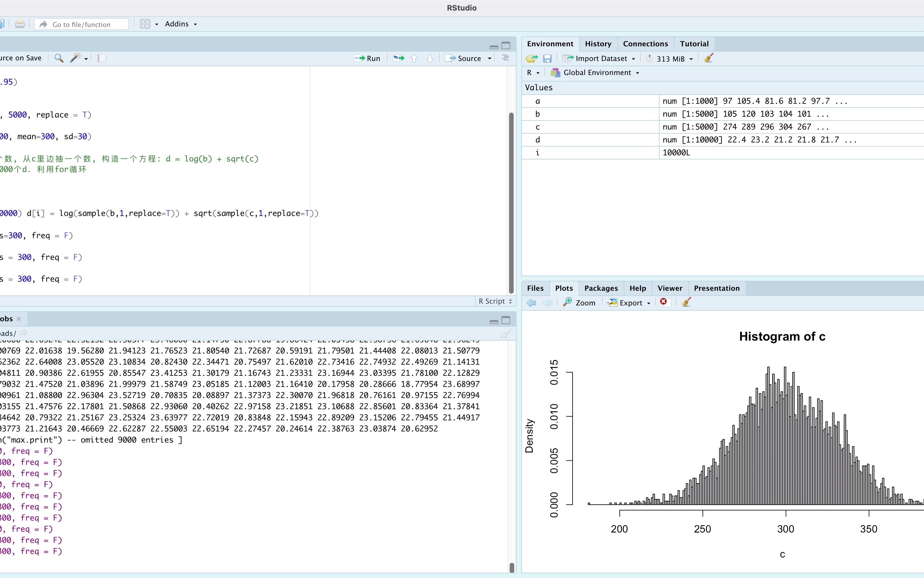Expand the Global Environment selector
The width and height of the screenshot is (924, 578).
pos(597,73)
